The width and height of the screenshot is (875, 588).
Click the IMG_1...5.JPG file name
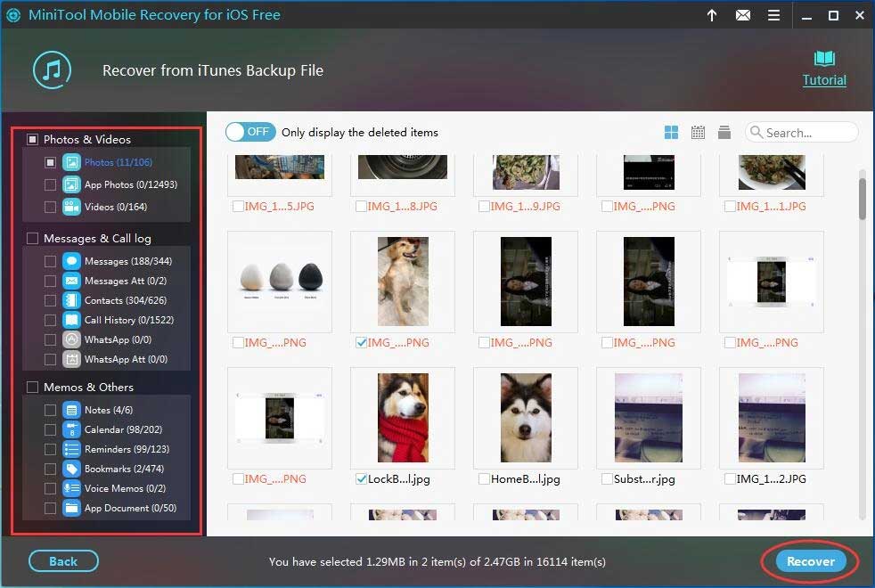pyautogui.click(x=280, y=207)
